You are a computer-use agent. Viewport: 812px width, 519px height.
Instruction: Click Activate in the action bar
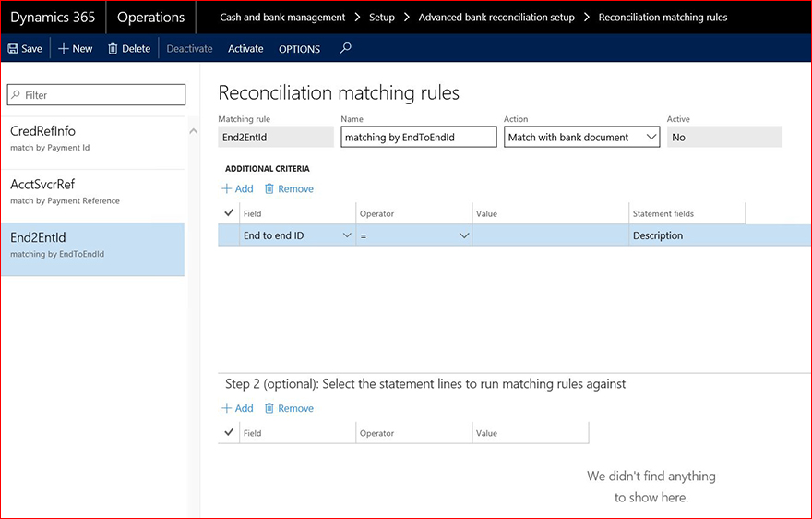[245, 49]
